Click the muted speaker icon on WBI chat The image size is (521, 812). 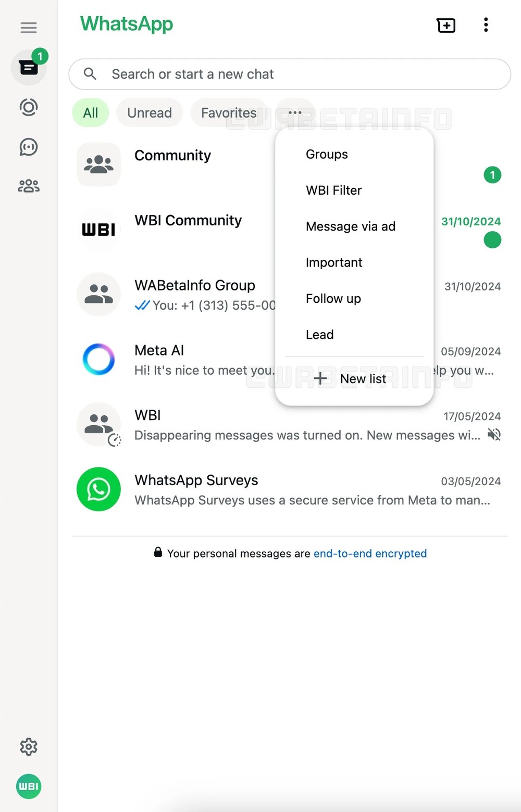pos(494,435)
